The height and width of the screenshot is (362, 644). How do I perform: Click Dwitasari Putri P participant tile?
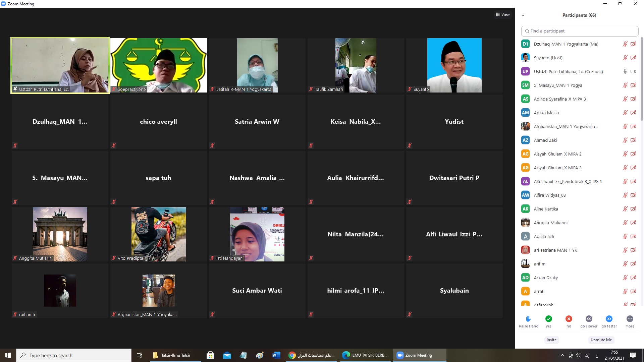[454, 178]
